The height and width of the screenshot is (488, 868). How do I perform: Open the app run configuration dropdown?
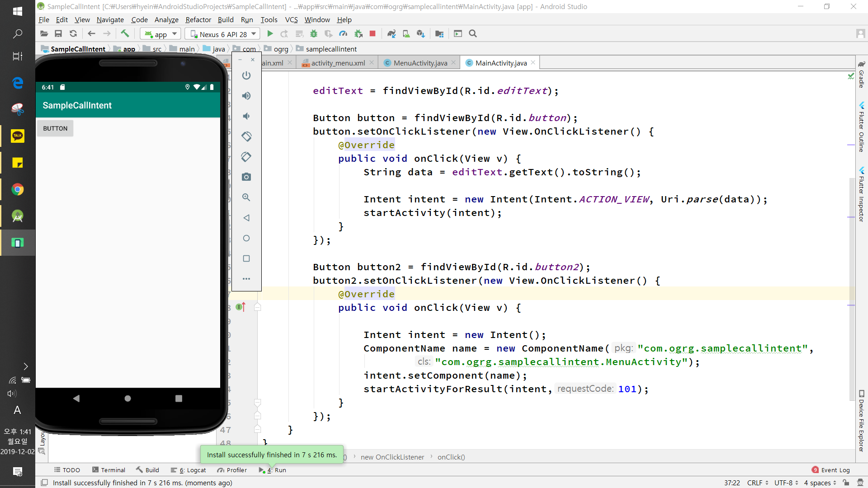[x=160, y=34]
